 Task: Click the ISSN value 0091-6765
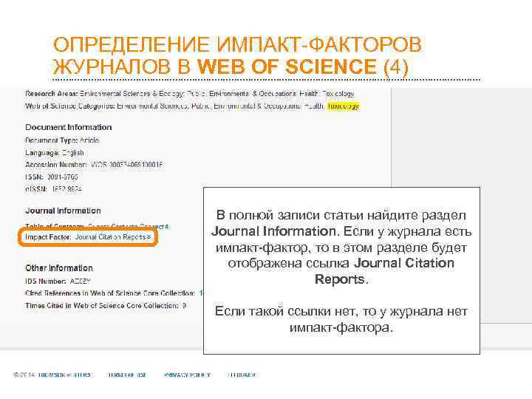click(x=63, y=177)
